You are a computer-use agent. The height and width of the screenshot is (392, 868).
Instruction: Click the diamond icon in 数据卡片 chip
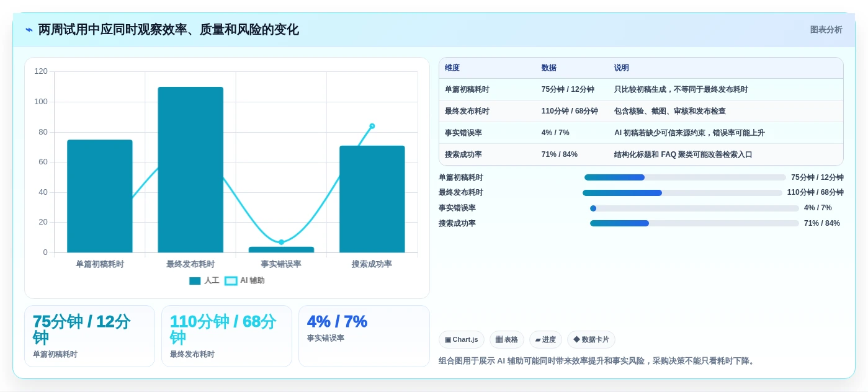pyautogui.click(x=576, y=339)
